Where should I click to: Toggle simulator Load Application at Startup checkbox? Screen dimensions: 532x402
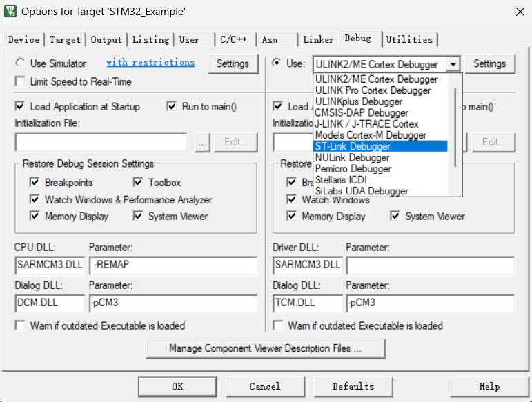(20, 106)
